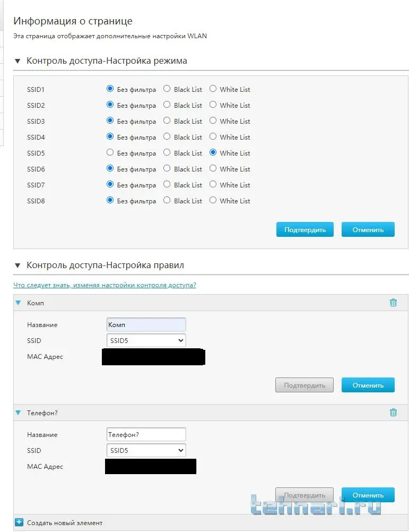Select Black List for SSID1
This screenshot has width=409, height=532.
(x=167, y=89)
